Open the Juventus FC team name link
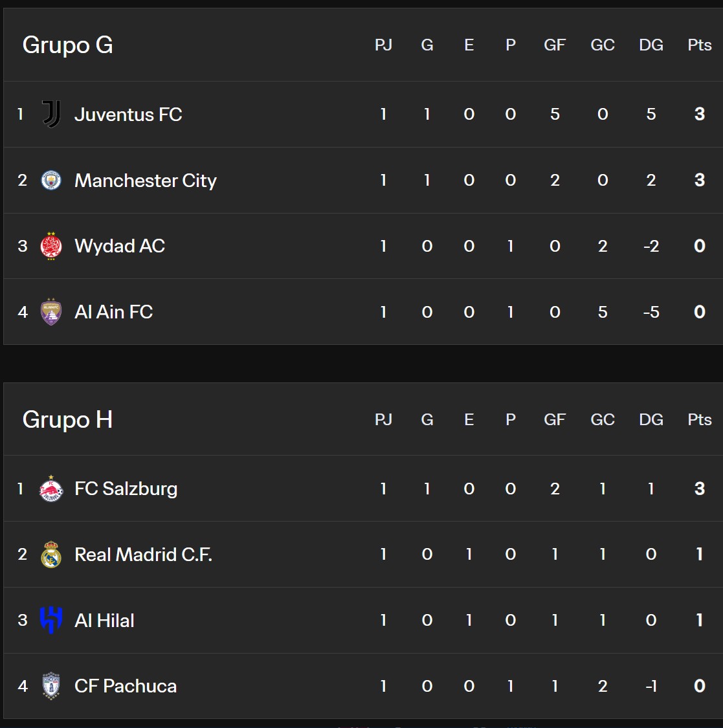This screenshot has height=728, width=723. tap(128, 115)
